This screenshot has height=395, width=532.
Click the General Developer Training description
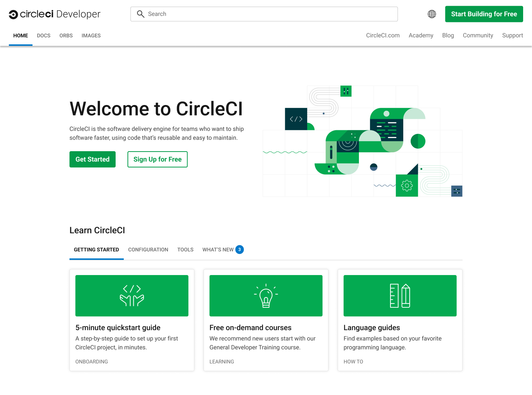coord(262,343)
